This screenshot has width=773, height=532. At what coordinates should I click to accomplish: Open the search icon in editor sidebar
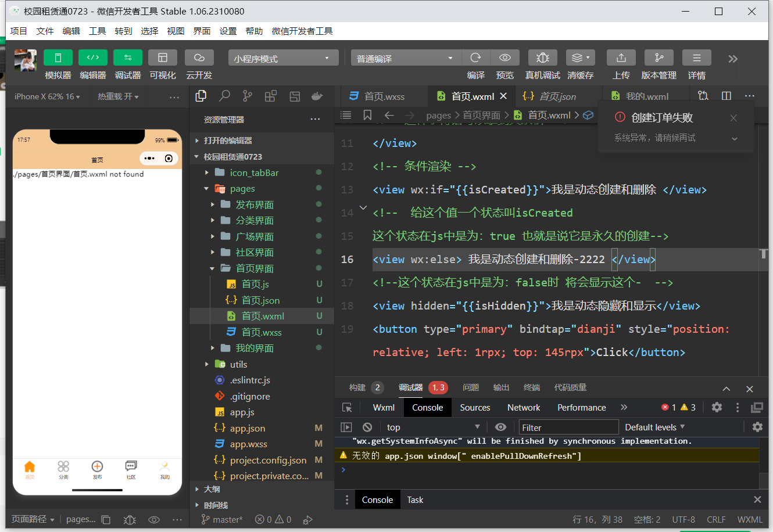coord(224,96)
